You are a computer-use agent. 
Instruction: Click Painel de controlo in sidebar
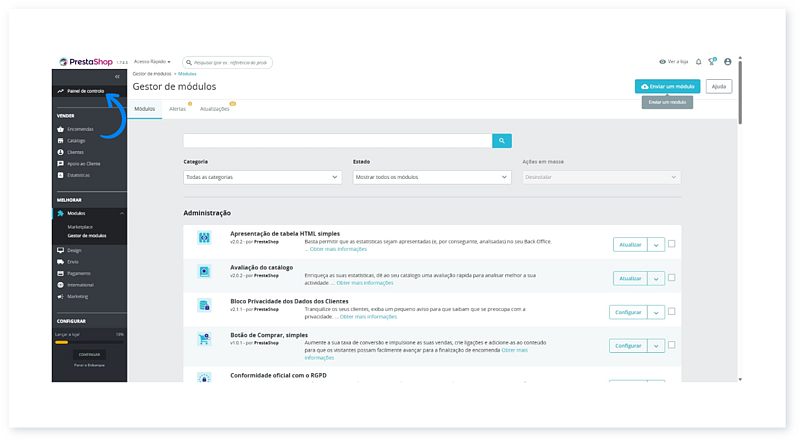tap(84, 91)
